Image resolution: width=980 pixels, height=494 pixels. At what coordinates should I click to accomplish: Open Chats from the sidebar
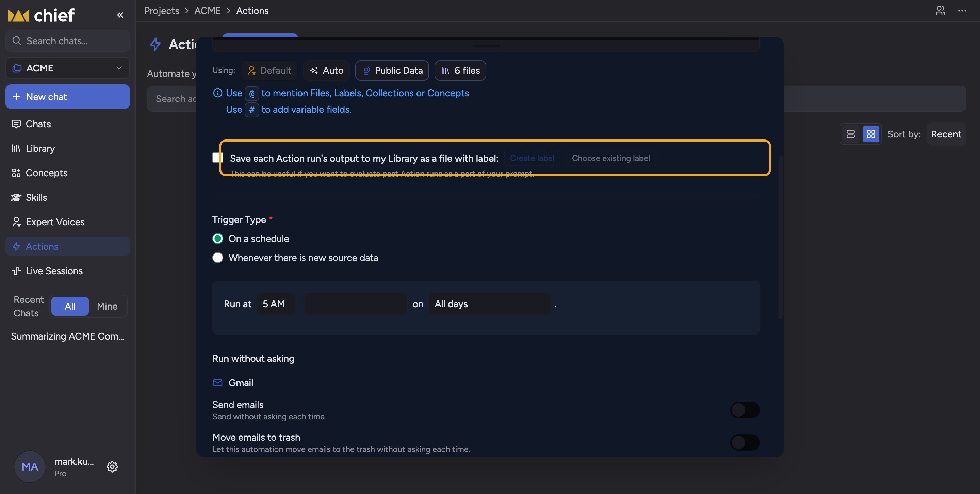pyautogui.click(x=68, y=124)
